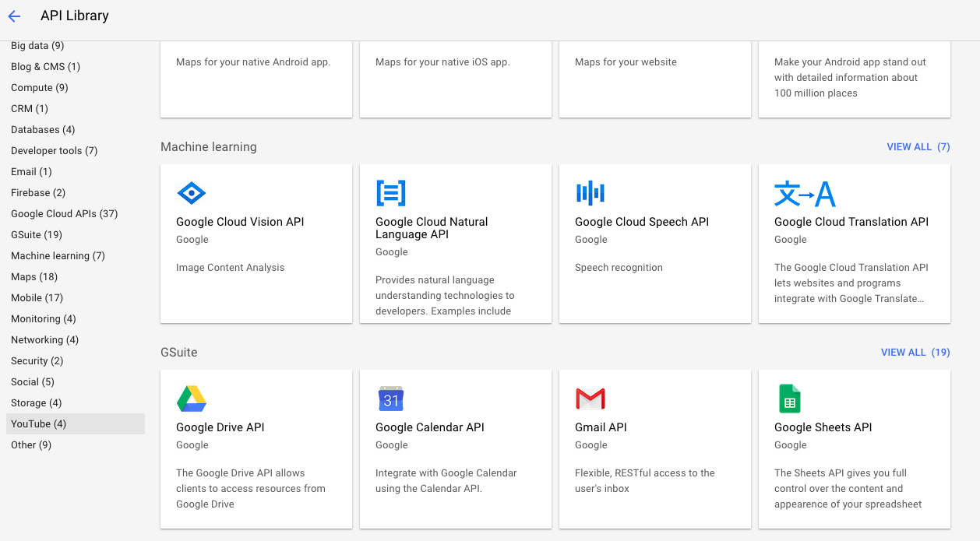The height and width of the screenshot is (541, 980).
Task: Select GSuite category in sidebar
Action: pos(37,235)
